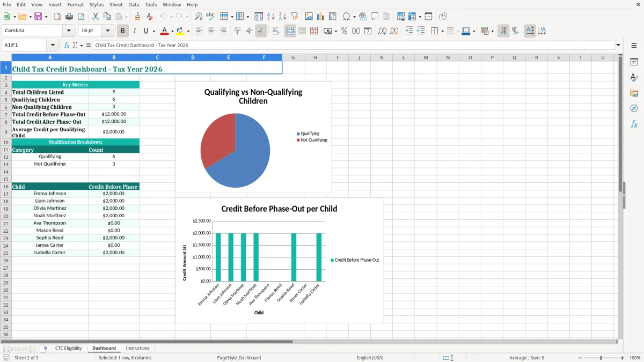
Task: Open the Sort dialog icon
Action: click(x=259, y=17)
